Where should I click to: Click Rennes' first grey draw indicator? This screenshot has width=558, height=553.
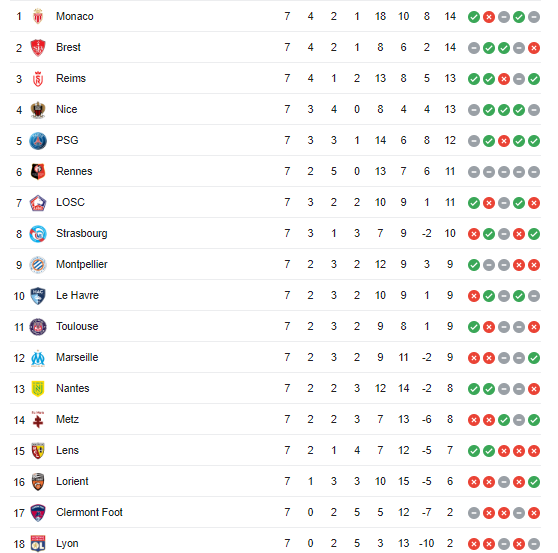474,172
